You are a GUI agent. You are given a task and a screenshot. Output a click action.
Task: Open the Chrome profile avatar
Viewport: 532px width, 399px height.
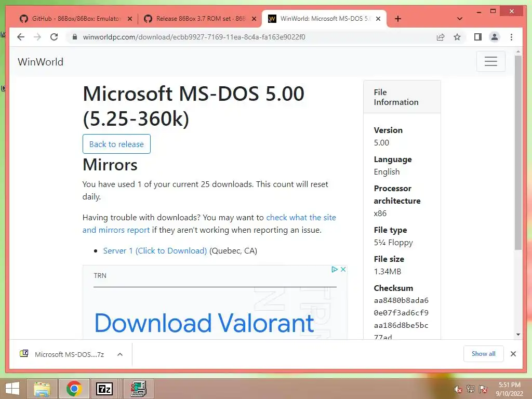pos(495,37)
